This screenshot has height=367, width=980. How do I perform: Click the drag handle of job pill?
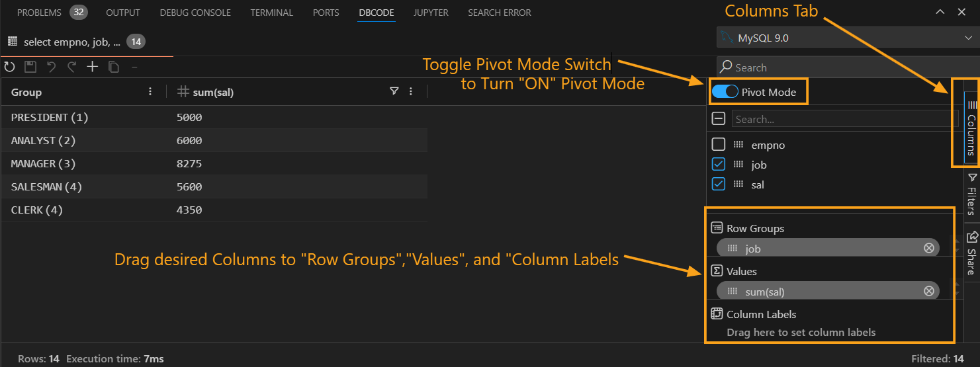pyautogui.click(x=733, y=249)
